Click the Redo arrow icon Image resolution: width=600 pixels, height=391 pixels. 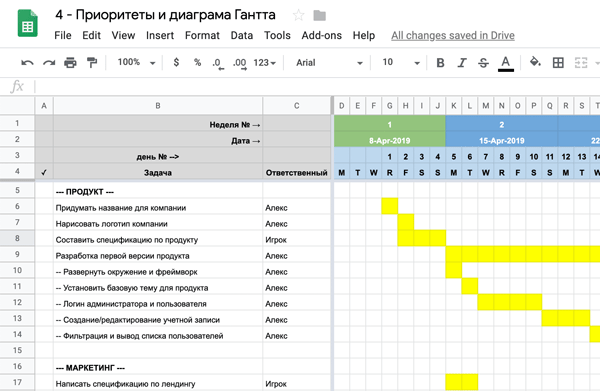[x=49, y=62]
